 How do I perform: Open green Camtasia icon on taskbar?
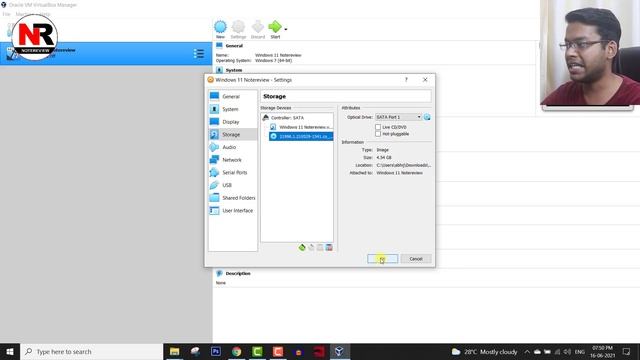pyautogui.click(x=257, y=351)
